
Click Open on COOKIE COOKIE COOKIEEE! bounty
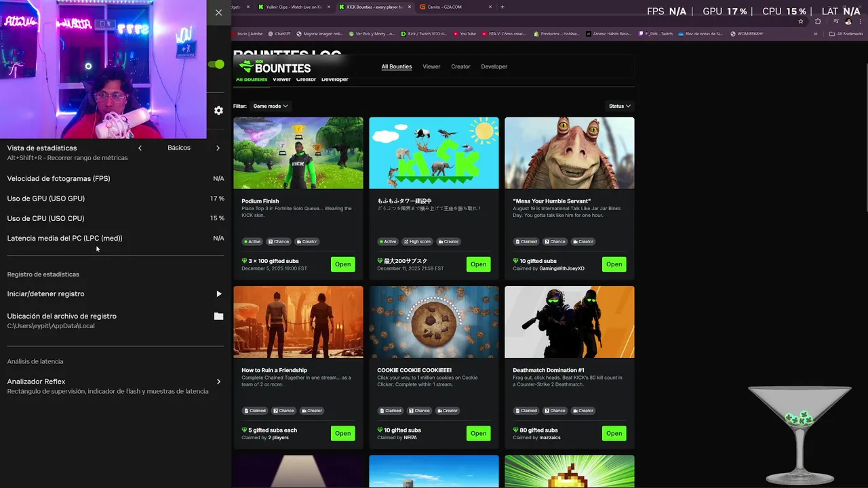coord(479,434)
